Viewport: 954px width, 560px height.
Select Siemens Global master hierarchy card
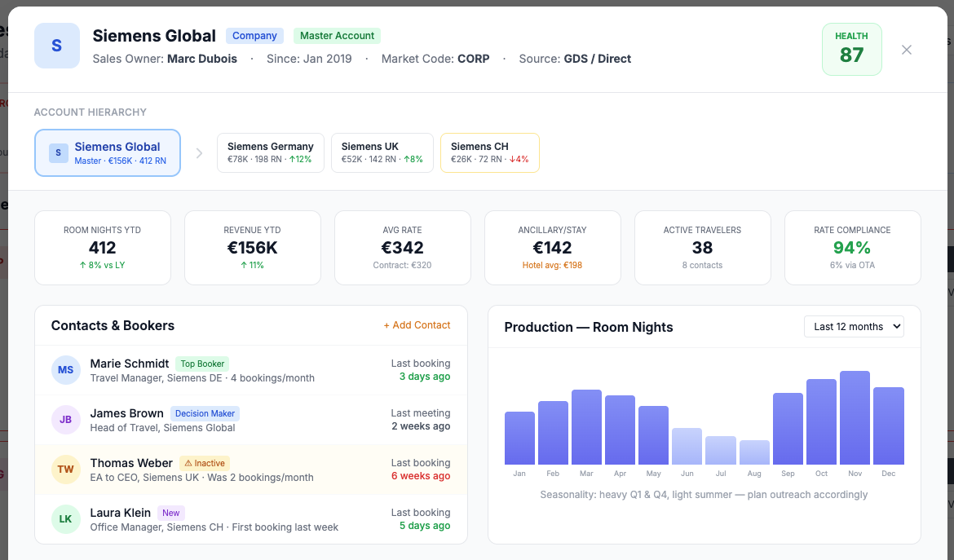click(x=108, y=152)
